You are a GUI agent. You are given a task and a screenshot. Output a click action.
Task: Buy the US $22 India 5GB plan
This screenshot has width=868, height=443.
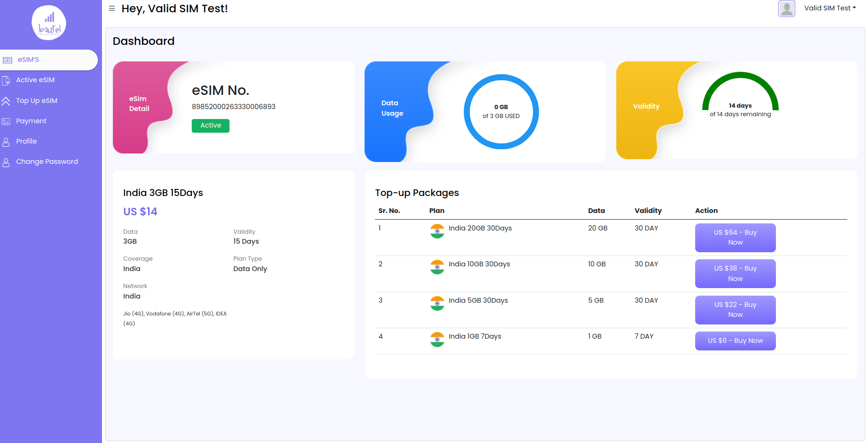[735, 310]
